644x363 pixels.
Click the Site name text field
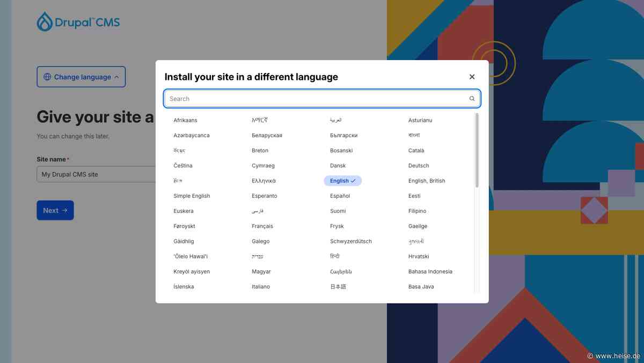coord(97,174)
